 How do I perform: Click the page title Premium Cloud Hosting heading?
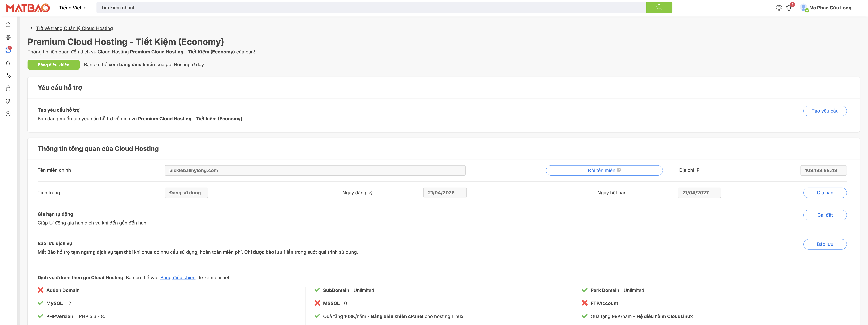(126, 42)
